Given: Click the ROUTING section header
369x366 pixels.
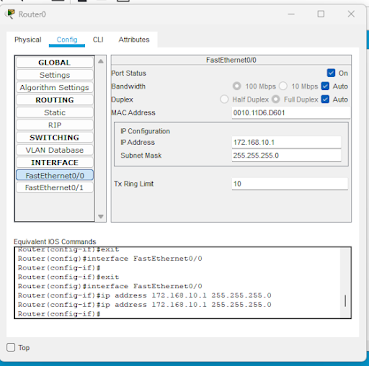Looking at the screenshot, I should 55,100.
